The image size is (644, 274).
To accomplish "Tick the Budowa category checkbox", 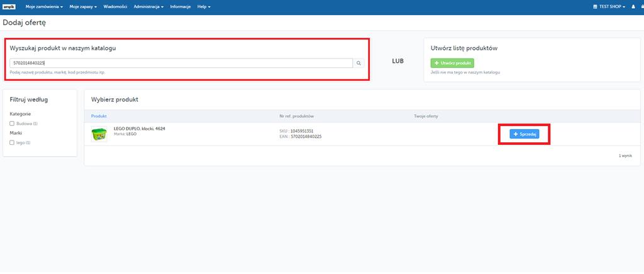I will coord(12,123).
